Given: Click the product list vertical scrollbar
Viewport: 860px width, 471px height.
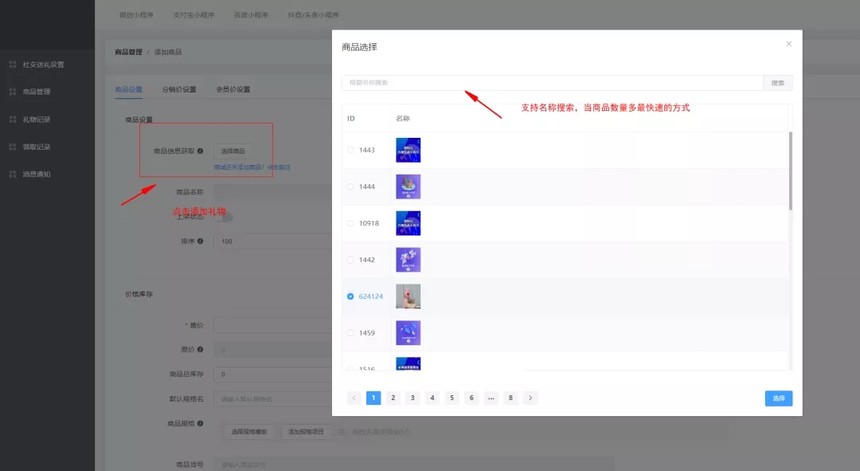Looking at the screenshot, I should 790,170.
